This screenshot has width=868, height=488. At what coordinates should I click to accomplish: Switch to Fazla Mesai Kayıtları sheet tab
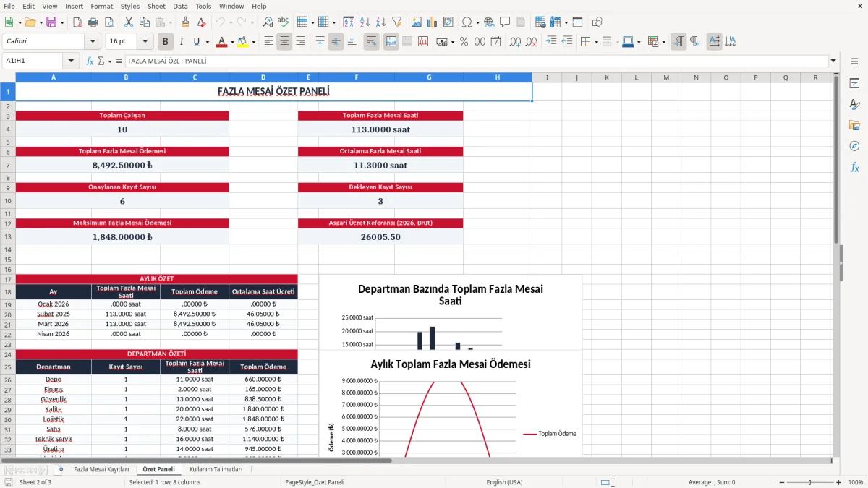pyautogui.click(x=101, y=469)
